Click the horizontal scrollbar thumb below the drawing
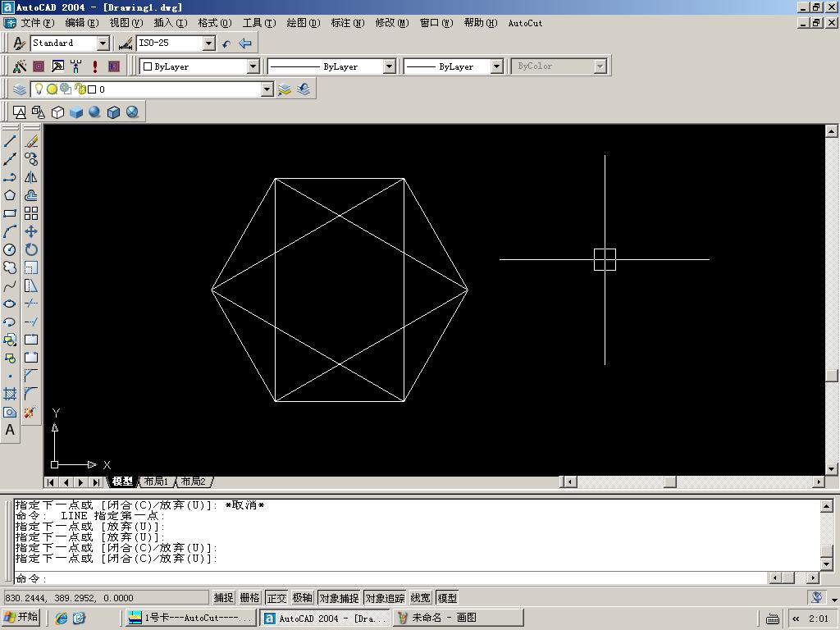This screenshot has height=630, width=840. 669,482
